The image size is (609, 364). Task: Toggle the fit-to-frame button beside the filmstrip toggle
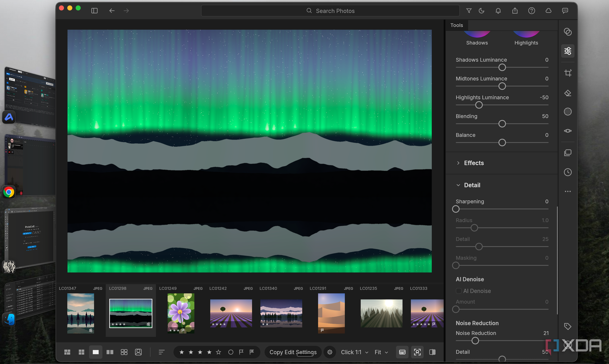click(417, 352)
